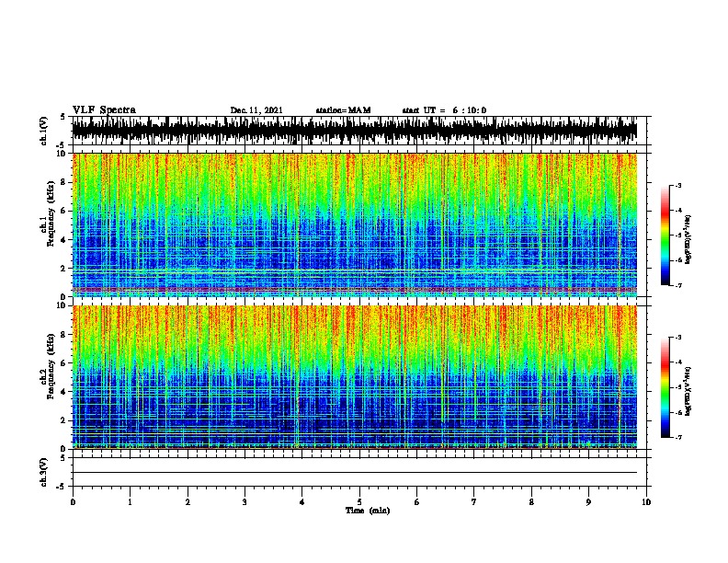This screenshot has height=563, width=728.
Task: Click the "10" minute tick on time axis
Action: pos(646,502)
